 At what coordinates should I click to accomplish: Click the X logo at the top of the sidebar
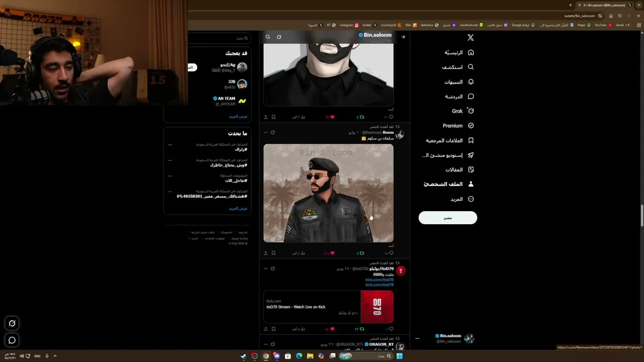(x=470, y=38)
